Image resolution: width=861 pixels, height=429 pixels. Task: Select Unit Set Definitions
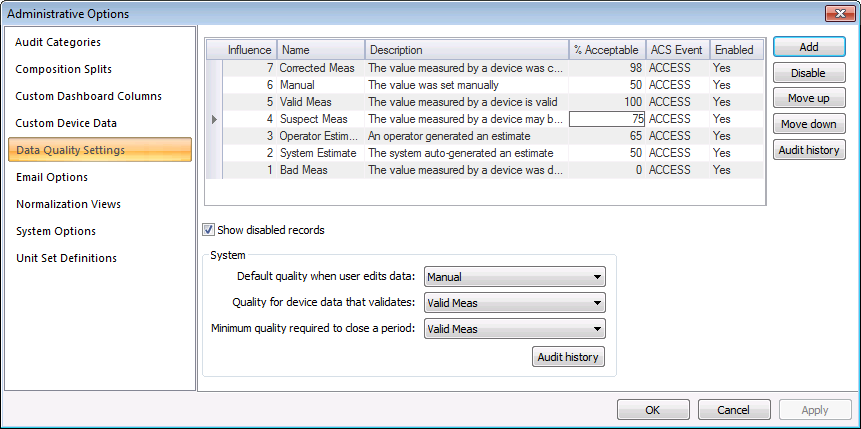(66, 258)
